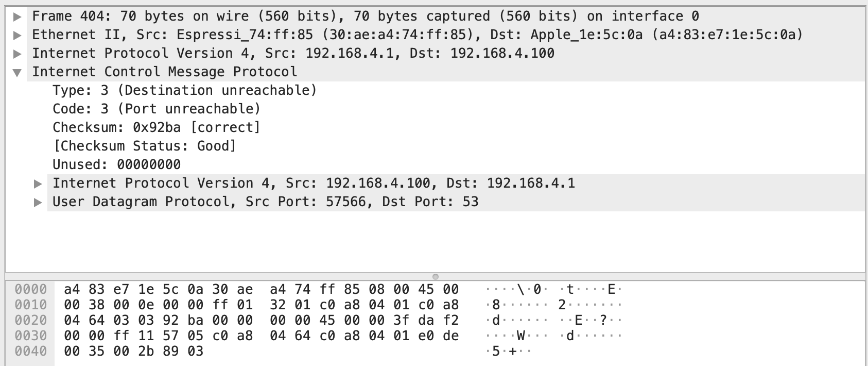Select the UDP line showing Src Port 57566

tap(266, 202)
